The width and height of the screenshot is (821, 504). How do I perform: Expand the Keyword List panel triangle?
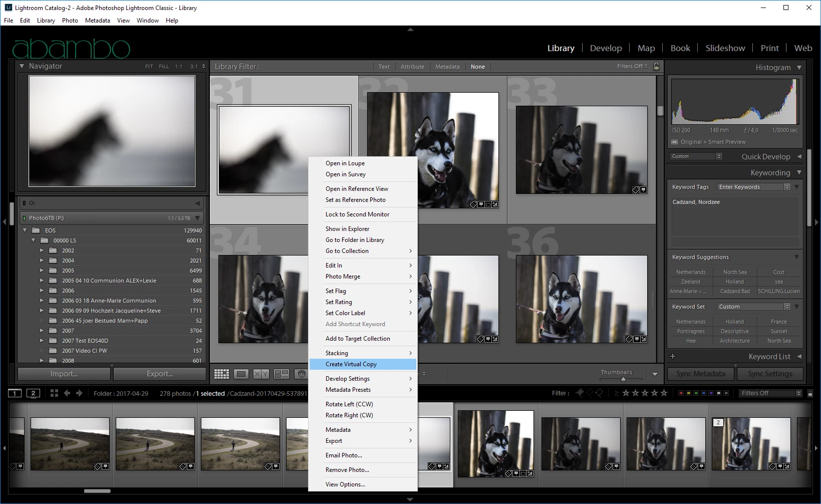pyautogui.click(x=799, y=357)
